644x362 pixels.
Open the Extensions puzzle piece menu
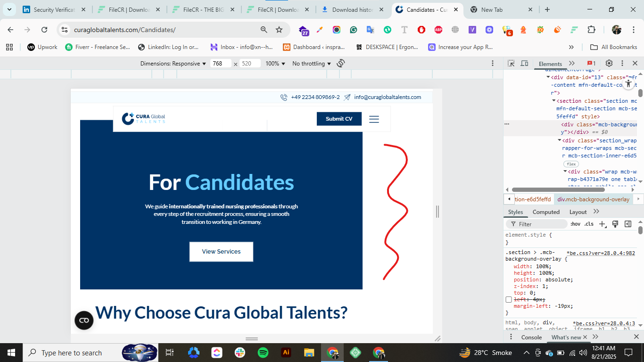point(591,30)
